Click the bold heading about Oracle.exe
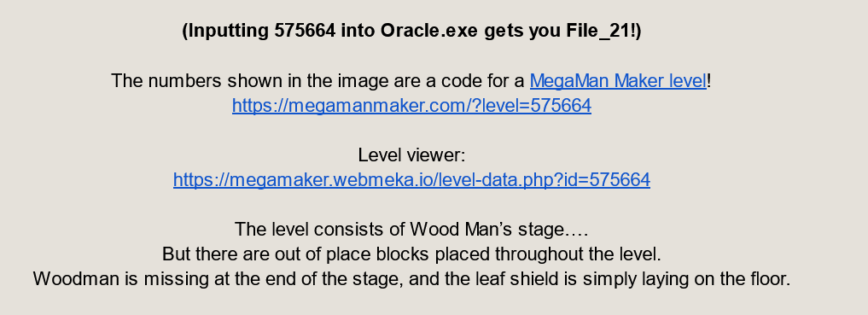Screen dimensions: 868x315 click(x=411, y=31)
